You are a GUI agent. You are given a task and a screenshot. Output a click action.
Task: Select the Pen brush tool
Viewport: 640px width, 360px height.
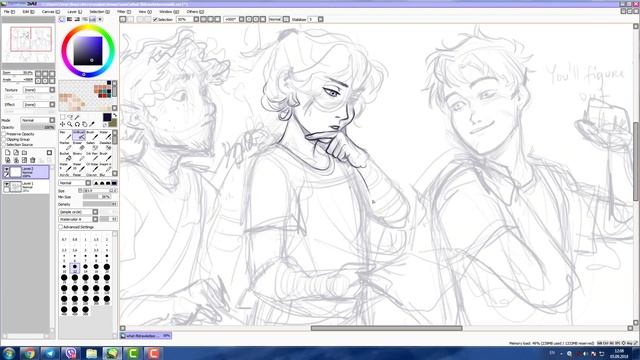pyautogui.click(x=65, y=135)
